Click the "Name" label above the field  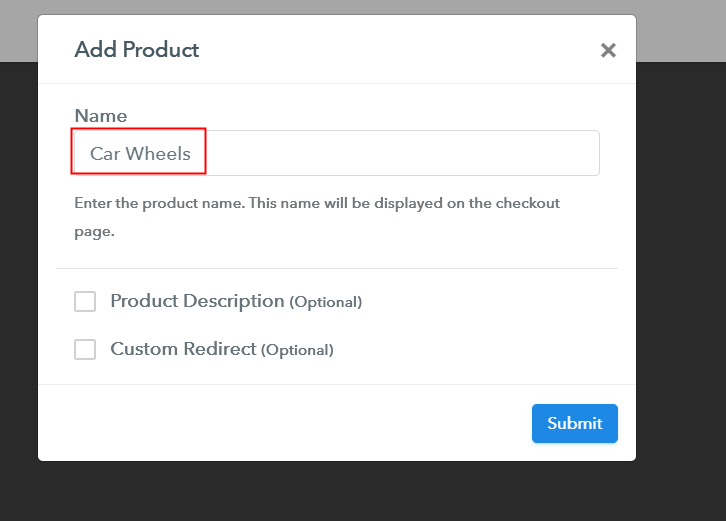coord(100,116)
